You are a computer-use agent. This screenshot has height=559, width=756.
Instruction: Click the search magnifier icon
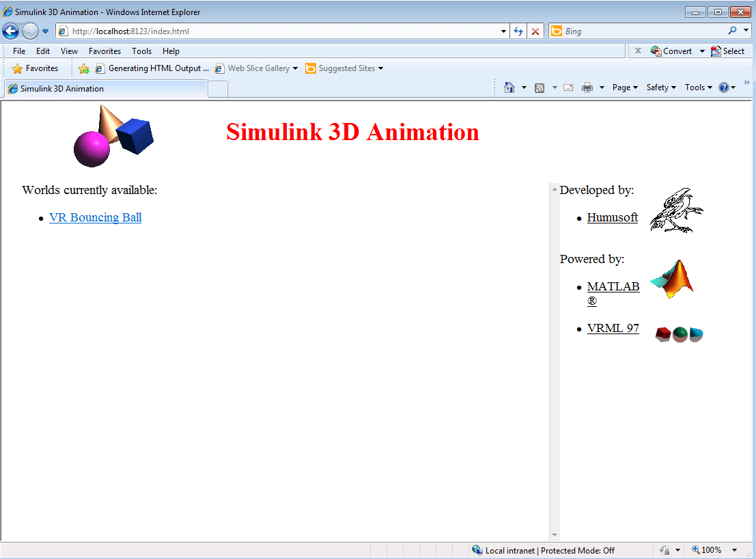tap(732, 30)
